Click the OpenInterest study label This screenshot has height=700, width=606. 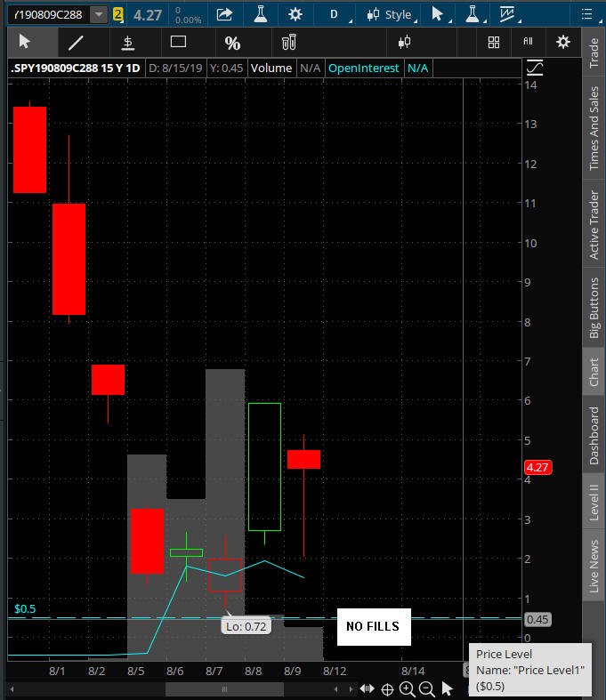tap(363, 68)
